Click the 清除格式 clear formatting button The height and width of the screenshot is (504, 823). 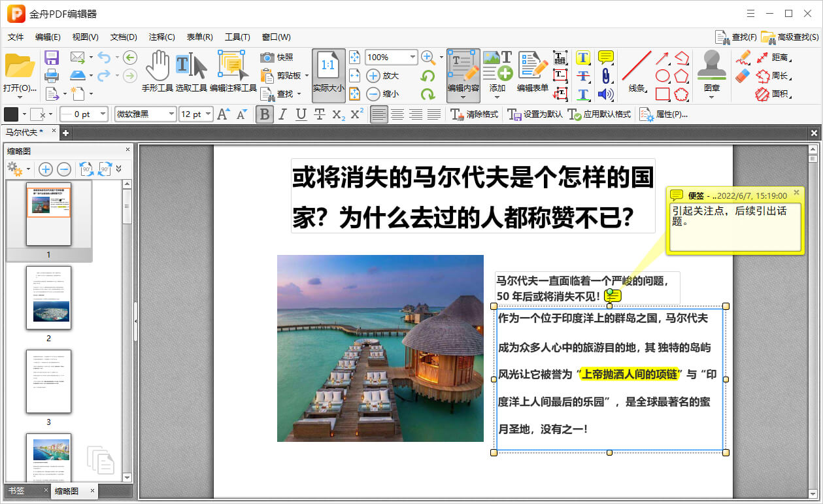click(475, 114)
